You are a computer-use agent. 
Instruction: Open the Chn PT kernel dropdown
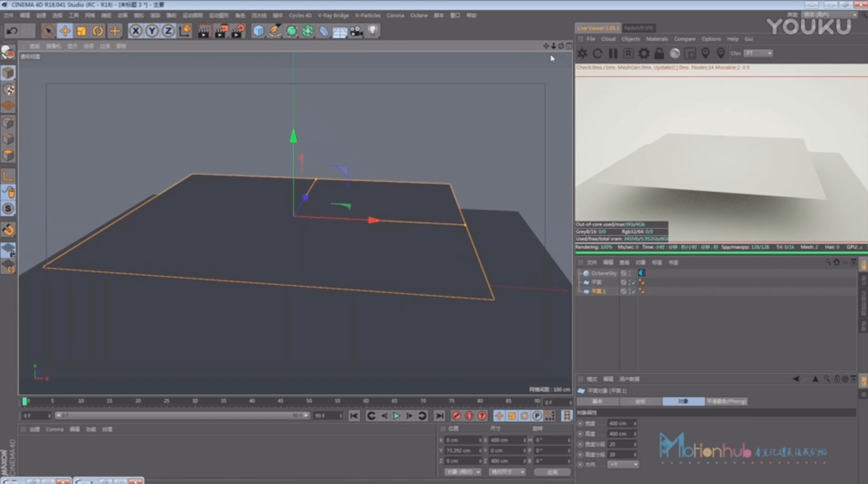point(758,53)
